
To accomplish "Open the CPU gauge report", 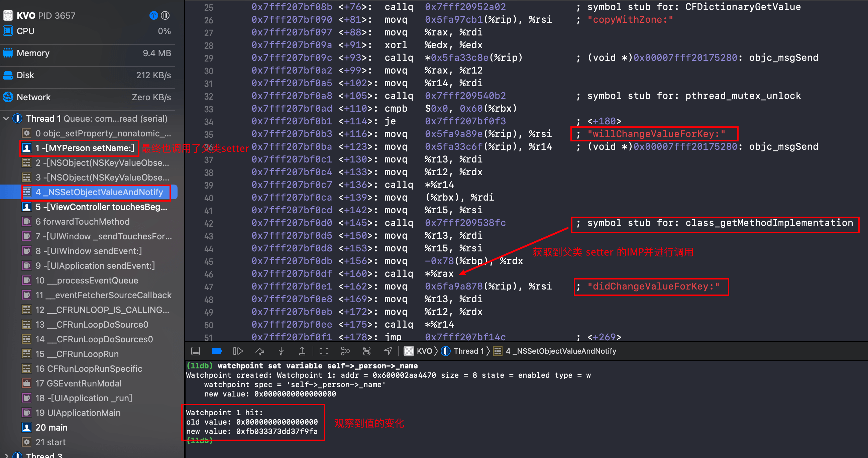I will tap(87, 31).
